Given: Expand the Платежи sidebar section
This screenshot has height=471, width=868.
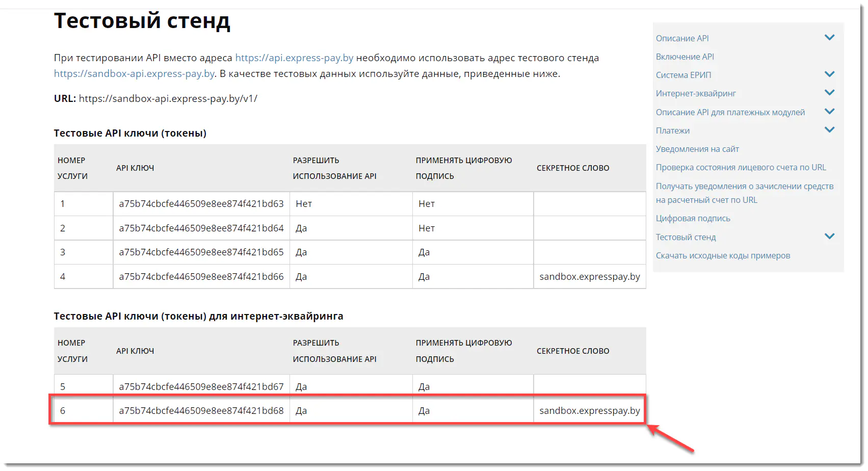Looking at the screenshot, I should point(829,129).
